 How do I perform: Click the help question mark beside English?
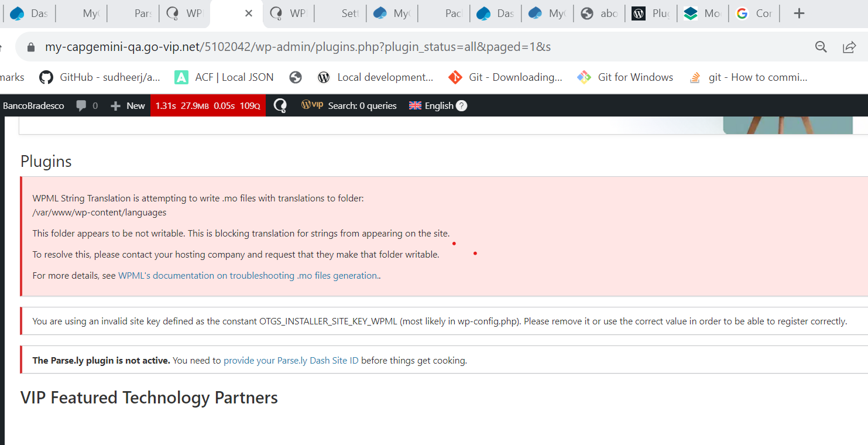(x=462, y=106)
